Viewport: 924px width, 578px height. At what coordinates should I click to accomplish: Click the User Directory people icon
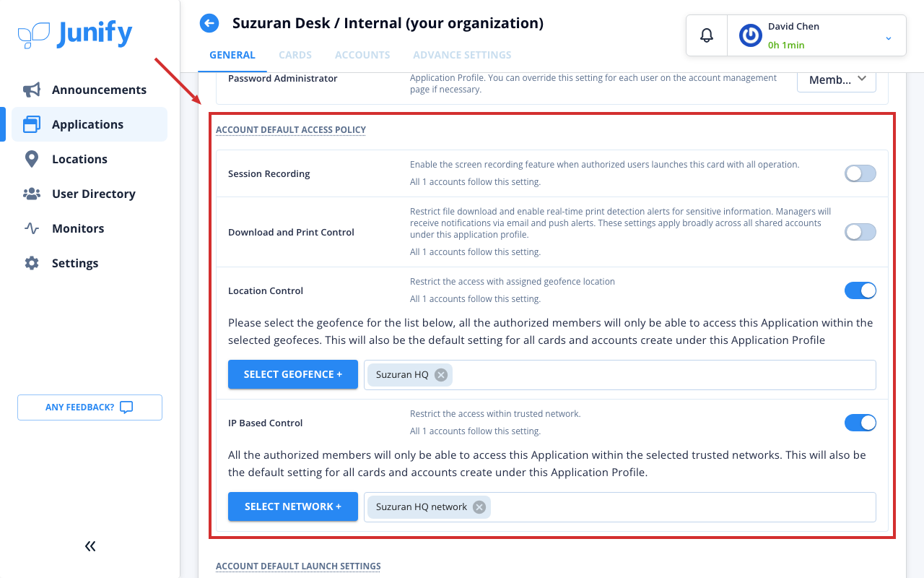[32, 194]
